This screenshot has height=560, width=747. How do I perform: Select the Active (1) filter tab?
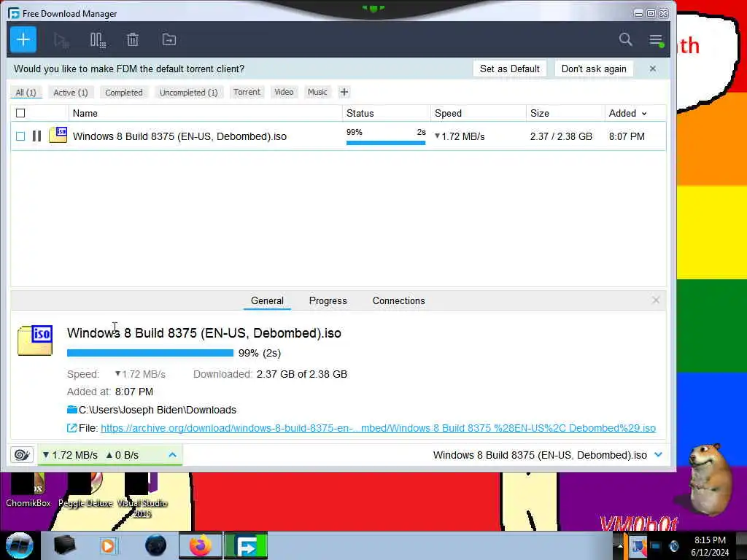71,93
